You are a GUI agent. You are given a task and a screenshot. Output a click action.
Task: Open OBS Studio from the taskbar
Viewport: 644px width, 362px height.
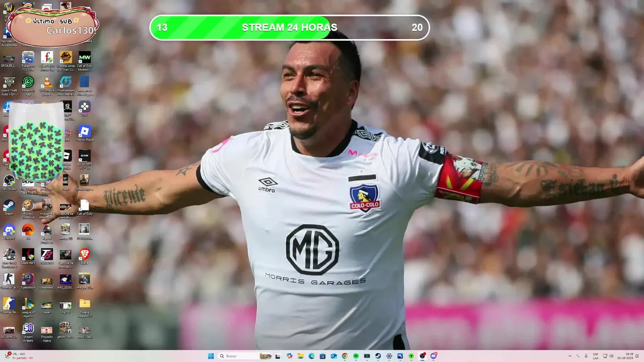click(423, 356)
